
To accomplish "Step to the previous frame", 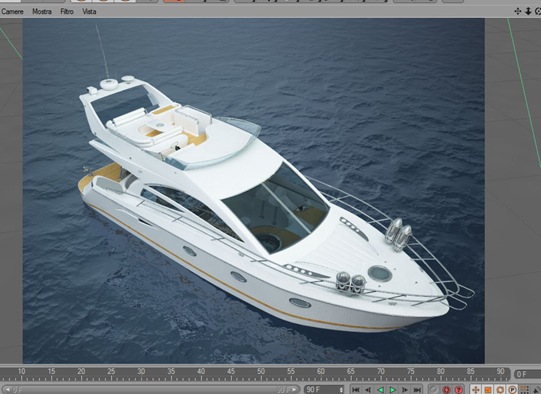I will point(368,390).
